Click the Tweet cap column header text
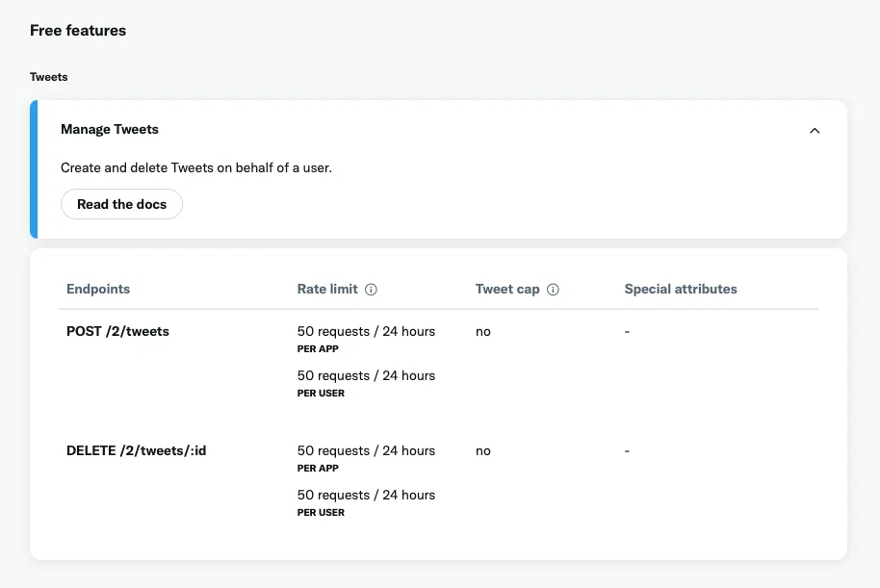The width and height of the screenshot is (880, 588). [x=507, y=289]
